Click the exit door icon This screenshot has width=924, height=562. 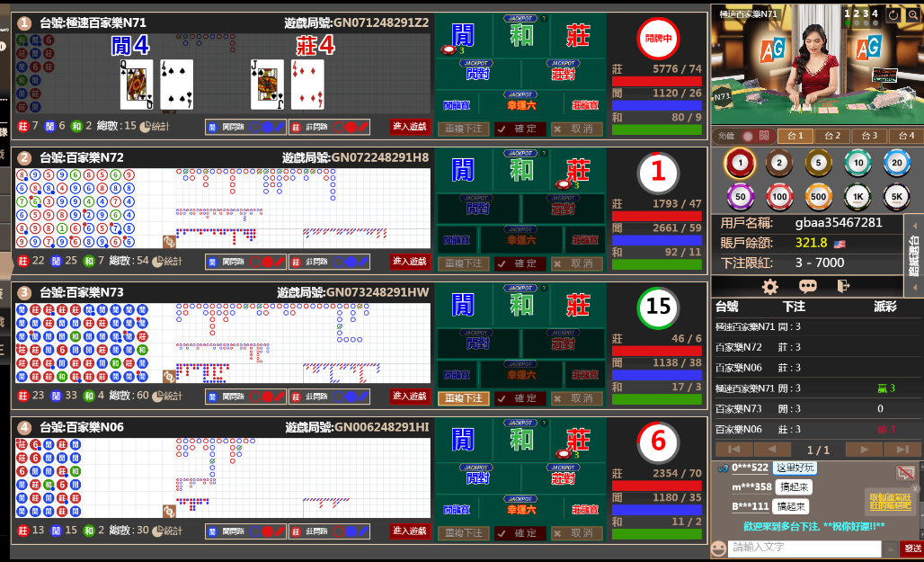click(843, 286)
